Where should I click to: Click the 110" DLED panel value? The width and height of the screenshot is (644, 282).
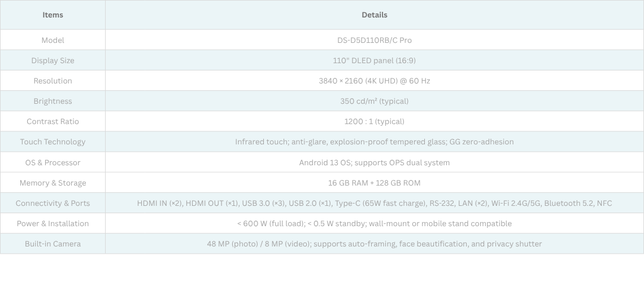(x=375, y=60)
